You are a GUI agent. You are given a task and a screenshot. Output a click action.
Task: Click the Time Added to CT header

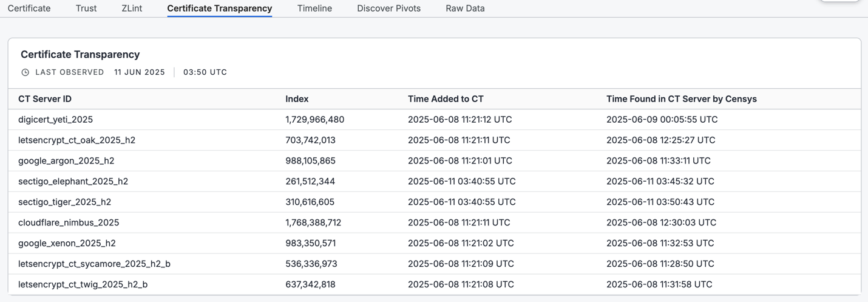coord(446,99)
